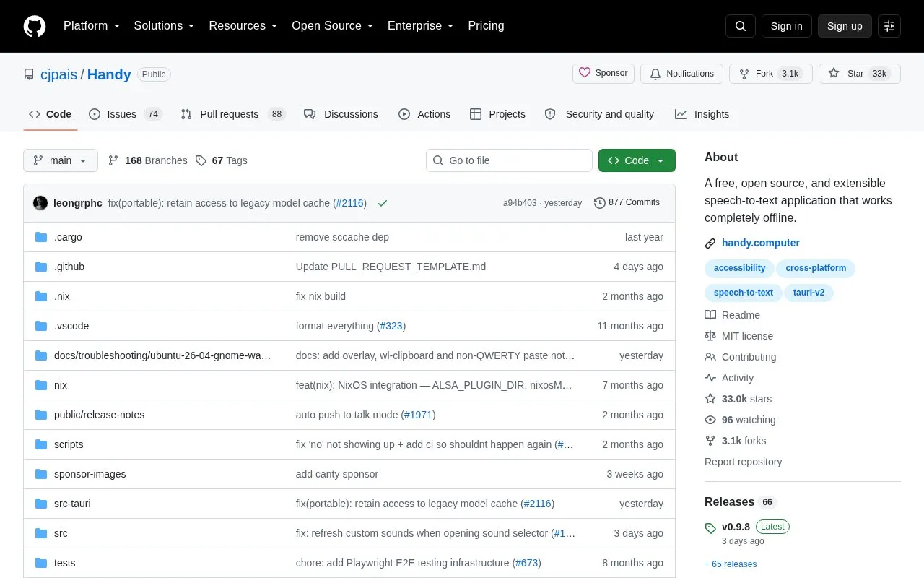This screenshot has height=578, width=924.
Task: Open 3.1k forks in About sidebar
Action: click(x=744, y=441)
